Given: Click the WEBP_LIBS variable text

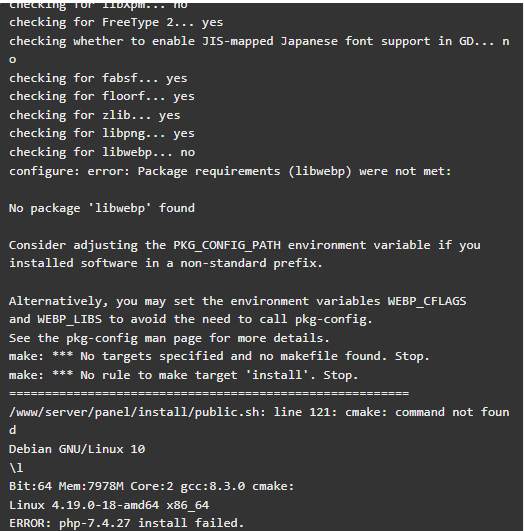Looking at the screenshot, I should (x=69, y=320).
